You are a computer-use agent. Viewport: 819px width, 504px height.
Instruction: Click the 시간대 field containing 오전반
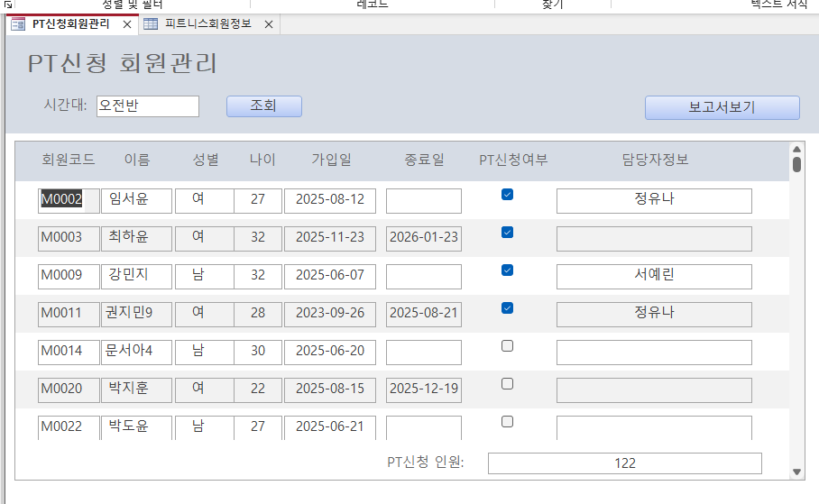(147, 106)
